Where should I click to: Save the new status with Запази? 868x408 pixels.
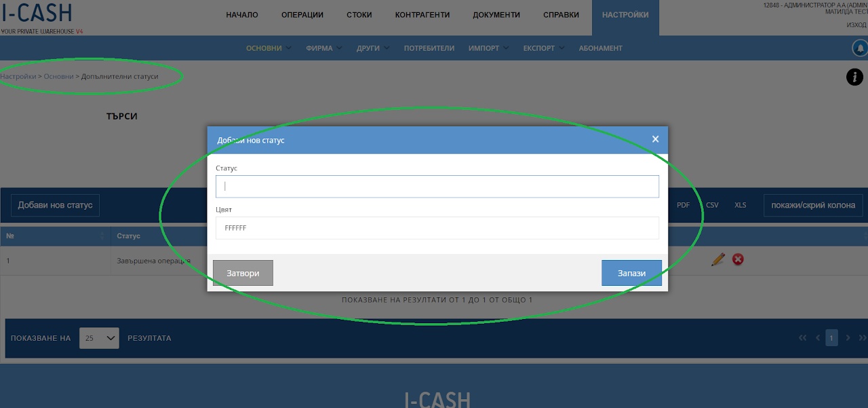(x=631, y=273)
